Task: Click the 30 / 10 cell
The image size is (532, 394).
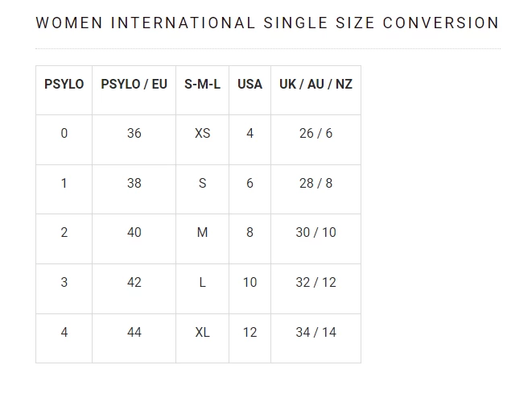Action: pos(315,233)
